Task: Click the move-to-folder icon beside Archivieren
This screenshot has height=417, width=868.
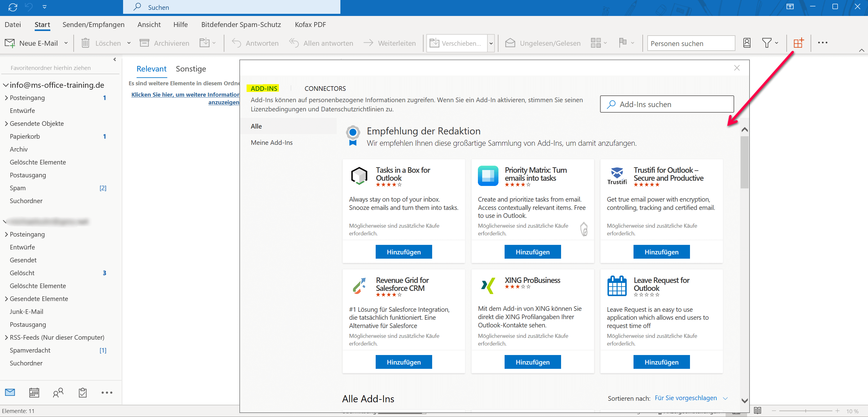Action: (204, 43)
